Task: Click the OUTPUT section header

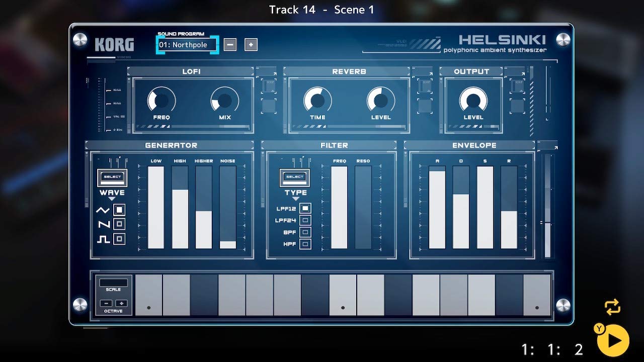Action: tap(471, 71)
